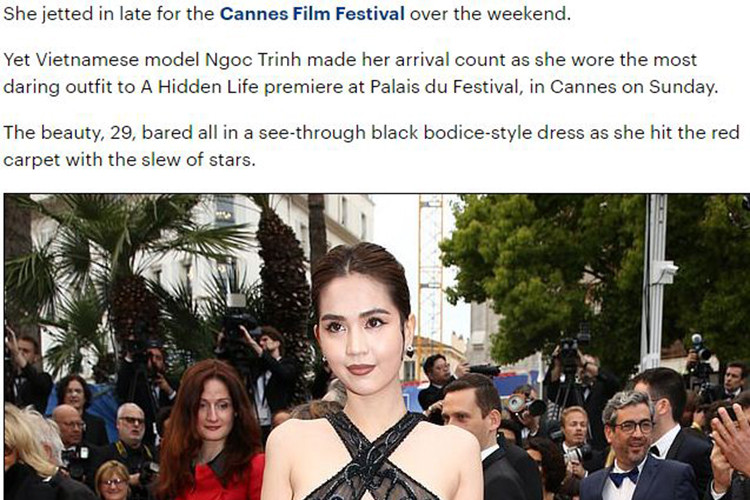Click the paragraph starting 'She jetted in late'

click(x=287, y=13)
